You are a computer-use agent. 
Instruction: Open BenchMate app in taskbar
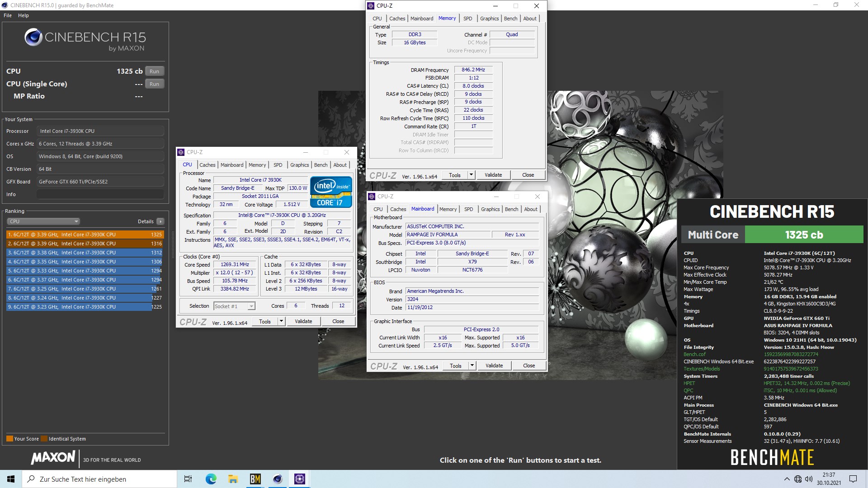point(255,479)
